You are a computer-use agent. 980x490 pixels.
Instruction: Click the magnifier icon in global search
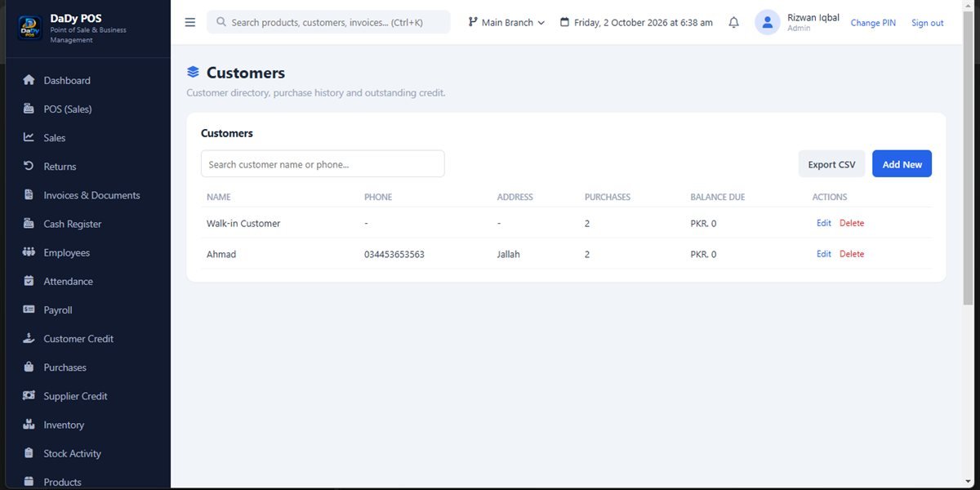pyautogui.click(x=220, y=22)
